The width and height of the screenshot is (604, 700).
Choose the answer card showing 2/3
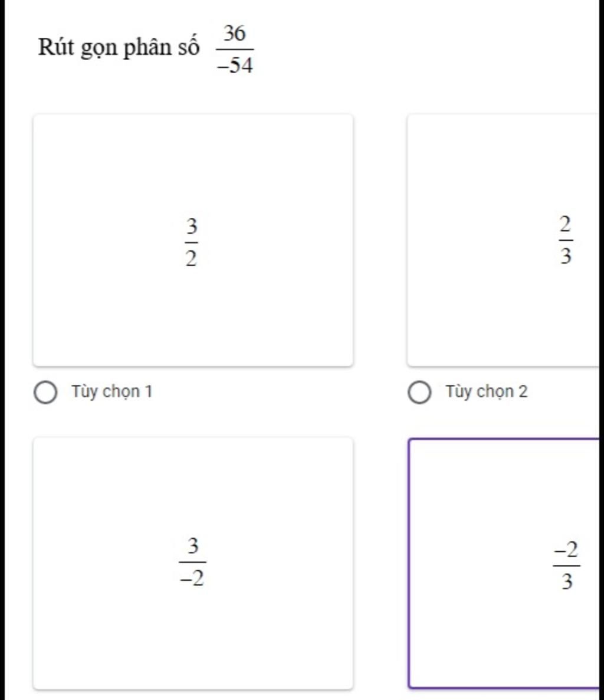pyautogui.click(x=503, y=241)
